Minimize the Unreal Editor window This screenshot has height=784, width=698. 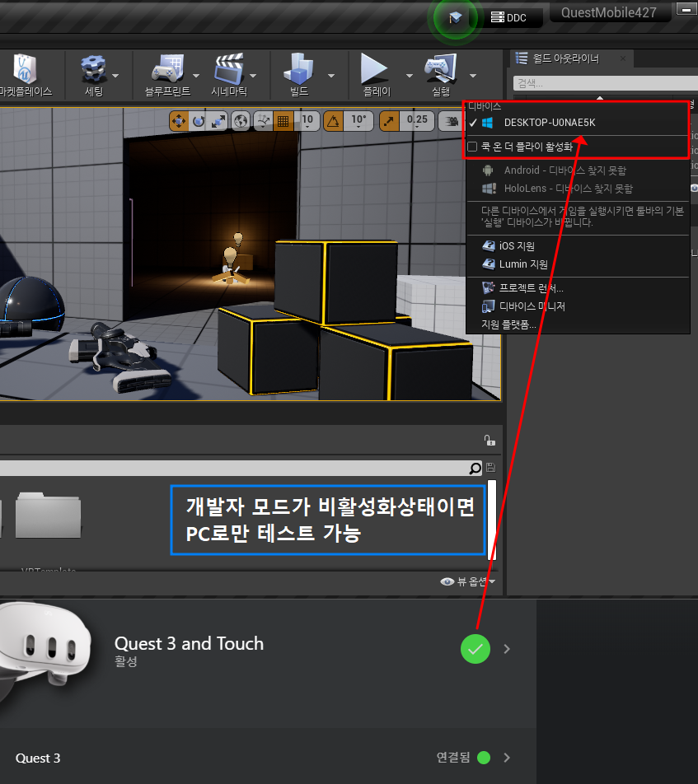click(x=687, y=9)
